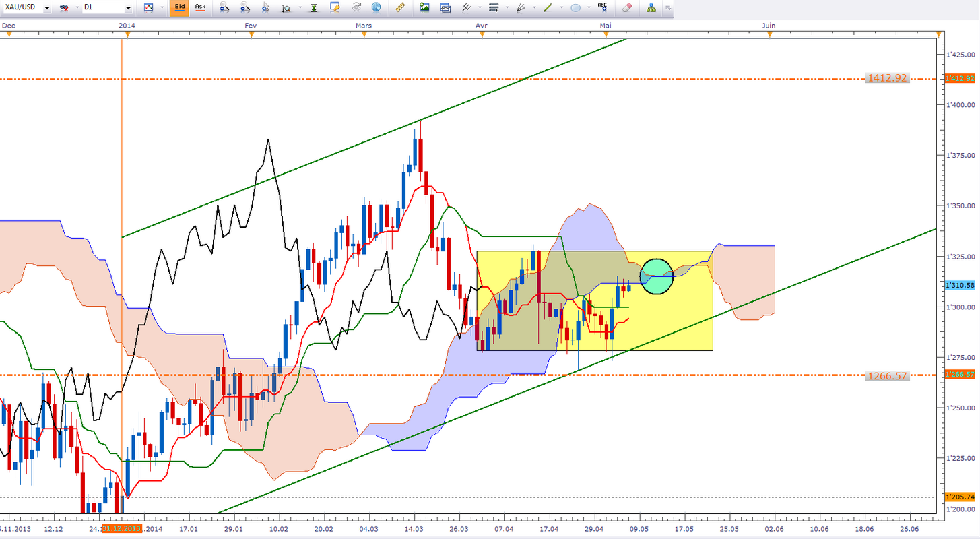This screenshot has height=539, width=980.
Task: Select the green trend line tool
Action: pyautogui.click(x=547, y=8)
